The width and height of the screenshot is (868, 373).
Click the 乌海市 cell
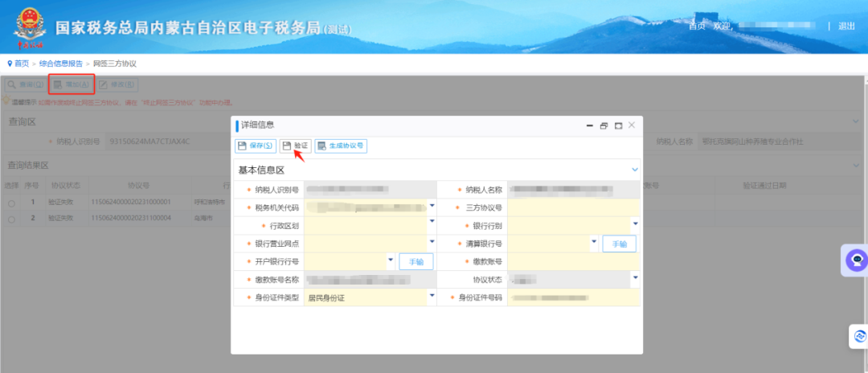[x=203, y=218]
